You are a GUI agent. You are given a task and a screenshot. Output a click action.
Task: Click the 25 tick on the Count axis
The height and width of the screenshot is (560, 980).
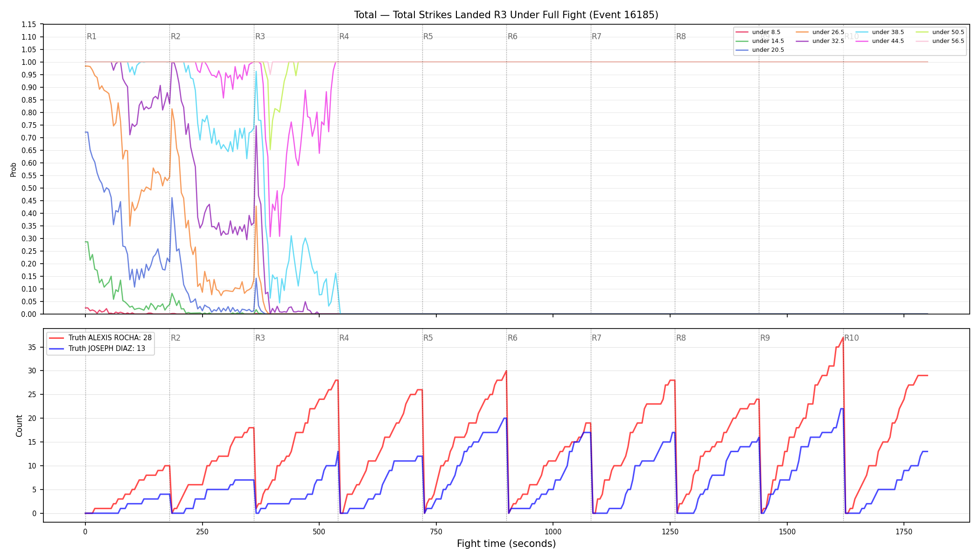32,395
